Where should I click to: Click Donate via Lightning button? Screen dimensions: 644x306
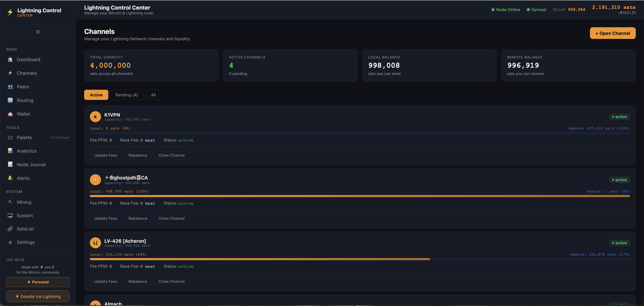[x=38, y=296]
